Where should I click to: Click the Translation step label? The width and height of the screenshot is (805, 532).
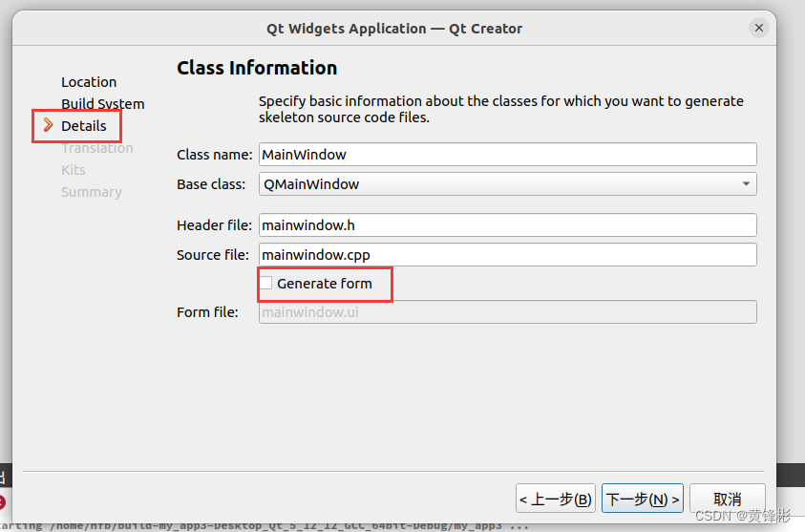pyautogui.click(x=97, y=148)
